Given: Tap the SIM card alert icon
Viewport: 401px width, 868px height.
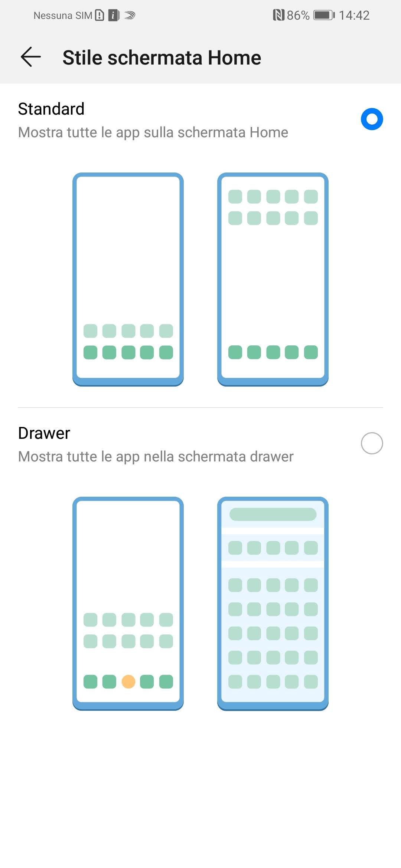Looking at the screenshot, I should (100, 15).
